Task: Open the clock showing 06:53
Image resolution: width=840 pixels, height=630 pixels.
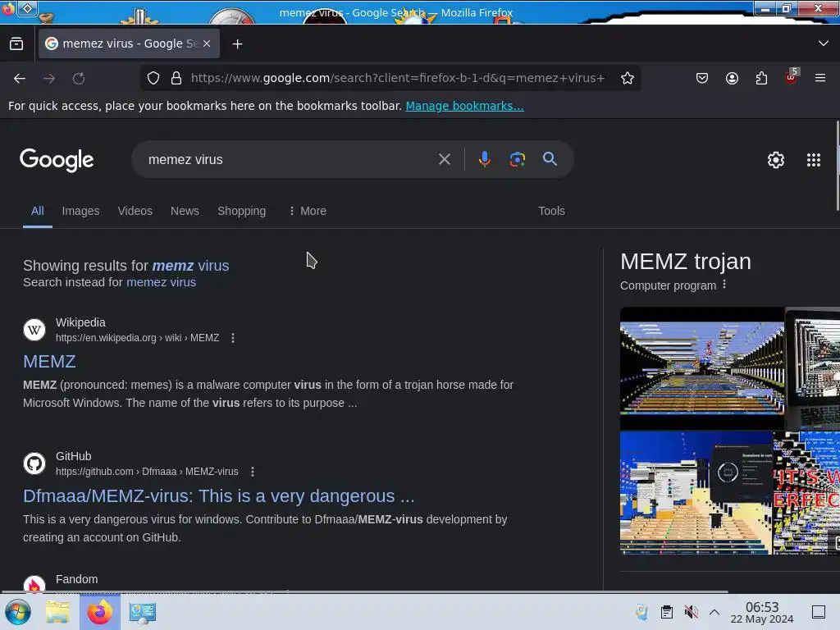Action: (762, 612)
